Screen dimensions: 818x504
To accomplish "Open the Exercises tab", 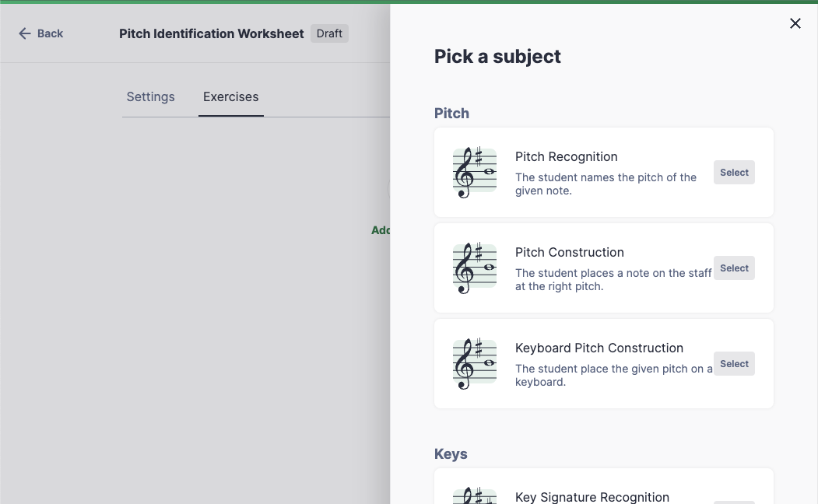I will point(230,97).
